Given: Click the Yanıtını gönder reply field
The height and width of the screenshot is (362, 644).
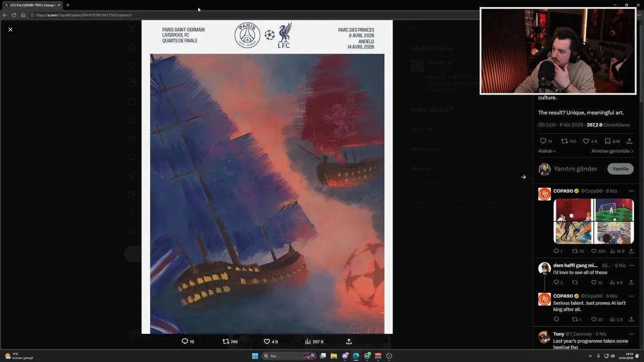Looking at the screenshot, I should (575, 169).
